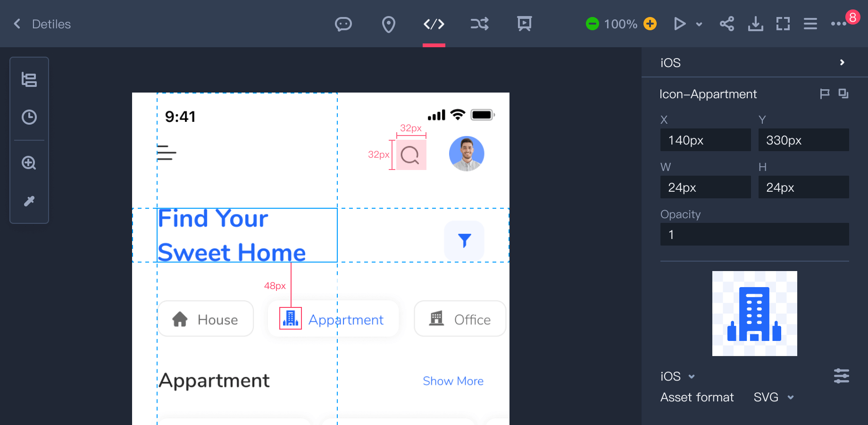Viewport: 868px width, 425px height.
Task: Open the more options ellipsis with badge
Action: pyautogui.click(x=839, y=24)
